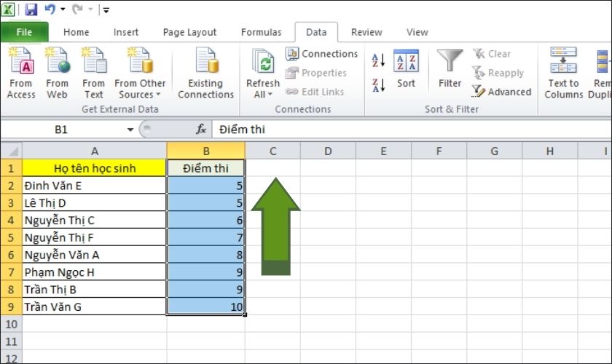Open Existing Connections
This screenshot has height=364, width=612.
pyautogui.click(x=205, y=73)
